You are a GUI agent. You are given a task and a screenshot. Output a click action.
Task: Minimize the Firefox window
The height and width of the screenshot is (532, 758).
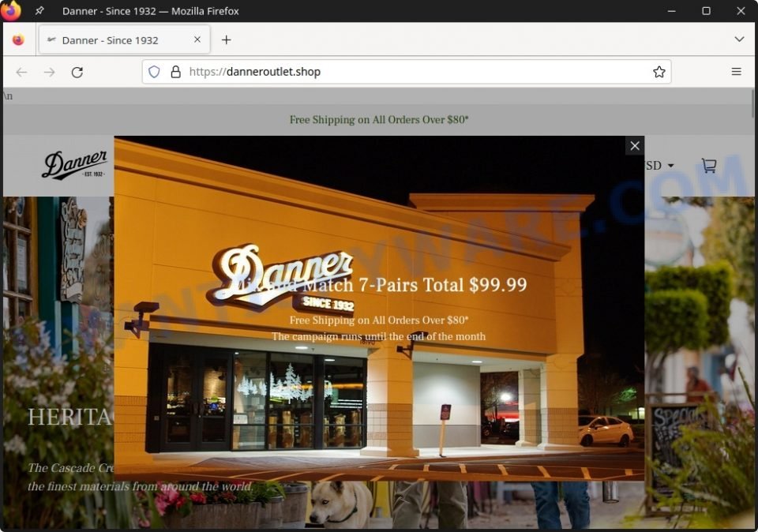click(671, 10)
